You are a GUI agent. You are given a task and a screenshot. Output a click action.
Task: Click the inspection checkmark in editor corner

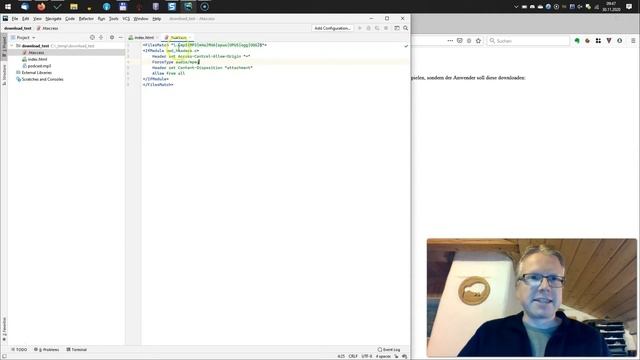[x=406, y=46]
